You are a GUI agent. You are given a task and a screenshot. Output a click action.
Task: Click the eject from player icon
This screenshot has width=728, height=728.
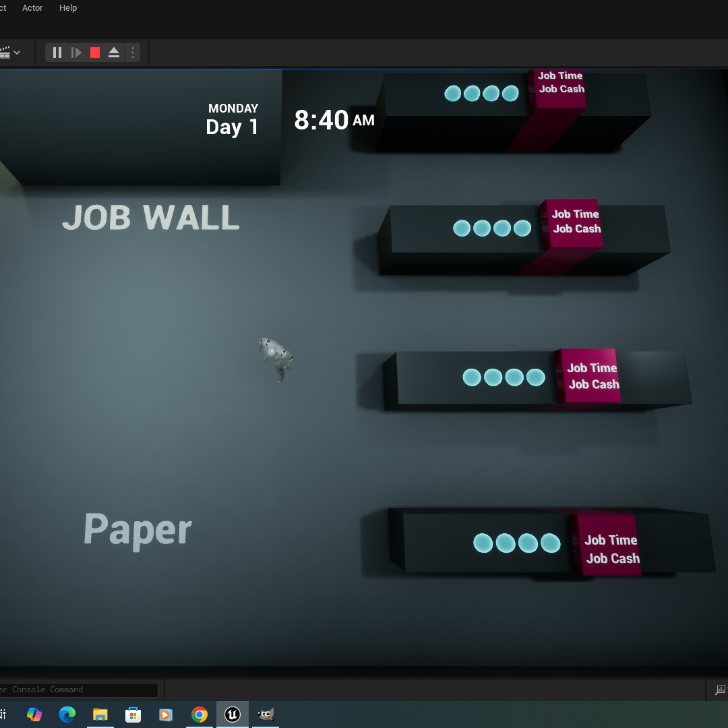coord(114,53)
